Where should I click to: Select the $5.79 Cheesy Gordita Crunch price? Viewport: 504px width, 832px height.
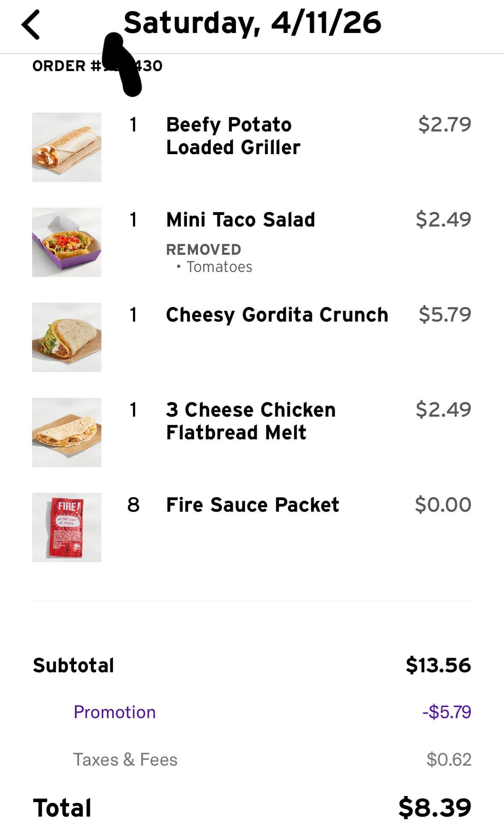tap(445, 314)
